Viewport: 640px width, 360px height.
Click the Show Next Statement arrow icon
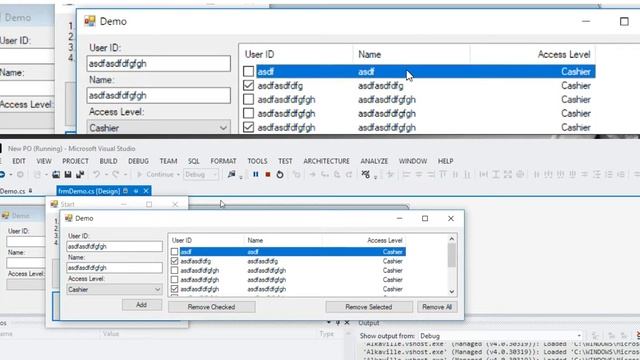pyautogui.click(x=313, y=175)
